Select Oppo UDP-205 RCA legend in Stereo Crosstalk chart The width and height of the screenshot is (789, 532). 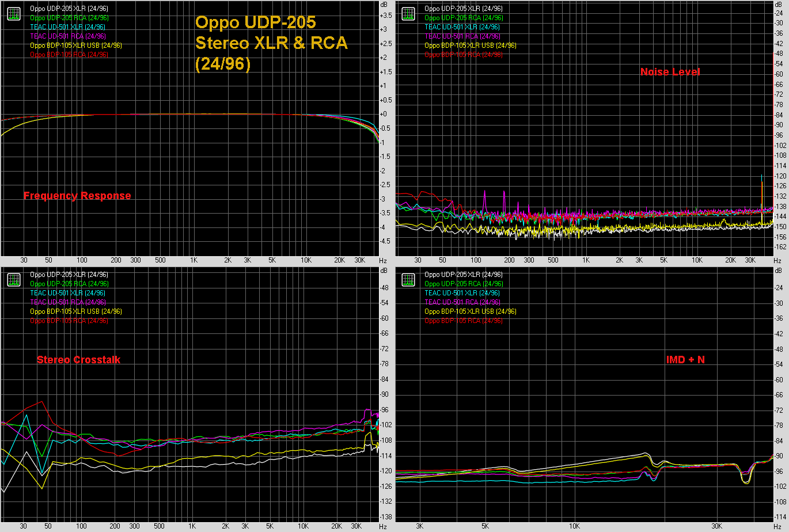[69, 284]
